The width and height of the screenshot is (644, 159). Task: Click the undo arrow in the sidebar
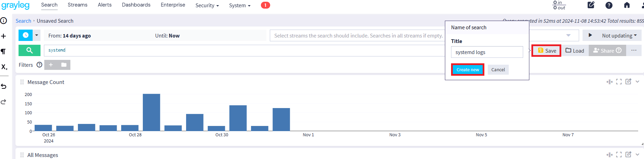tap(4, 86)
